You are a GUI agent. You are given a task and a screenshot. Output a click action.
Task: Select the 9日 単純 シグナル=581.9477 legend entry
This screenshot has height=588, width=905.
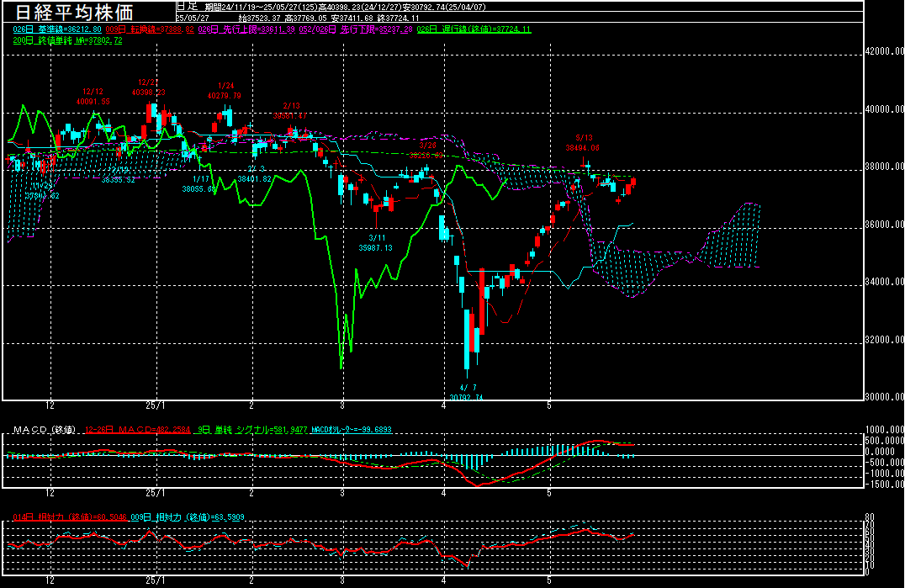click(252, 430)
